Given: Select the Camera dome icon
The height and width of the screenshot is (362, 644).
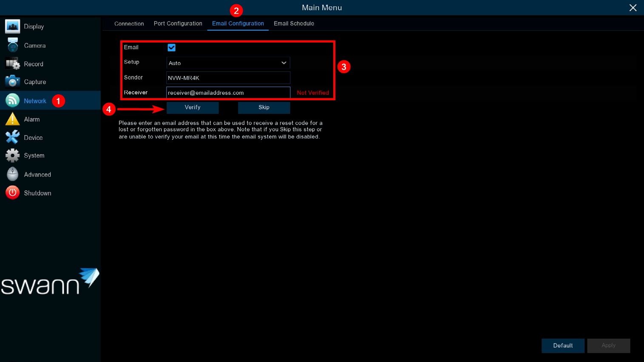Looking at the screenshot, I should click(12, 45).
